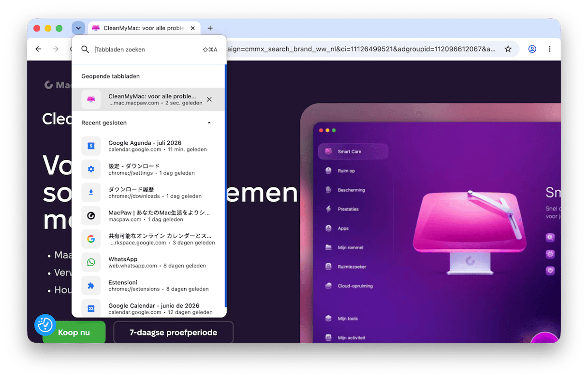Reopen the MacPaw recently closed tab
This screenshot has height=379, width=588.
click(148, 215)
